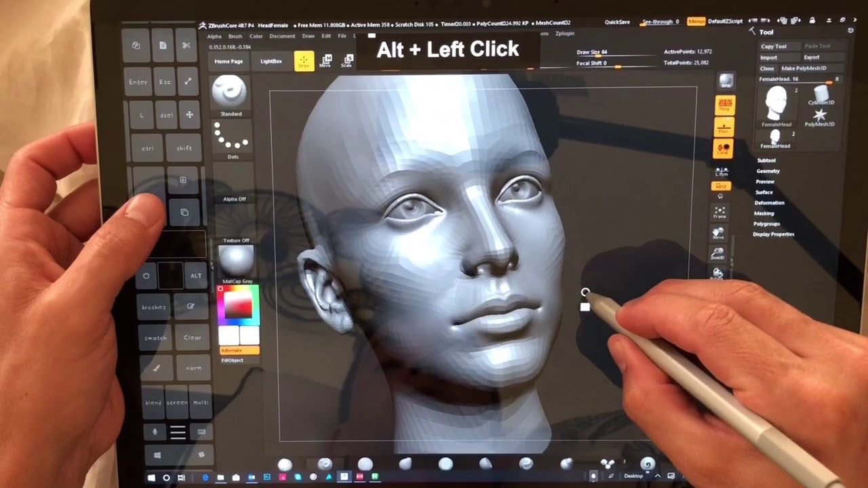868x488 pixels.
Task: Expand the Surface section
Action: (x=764, y=192)
